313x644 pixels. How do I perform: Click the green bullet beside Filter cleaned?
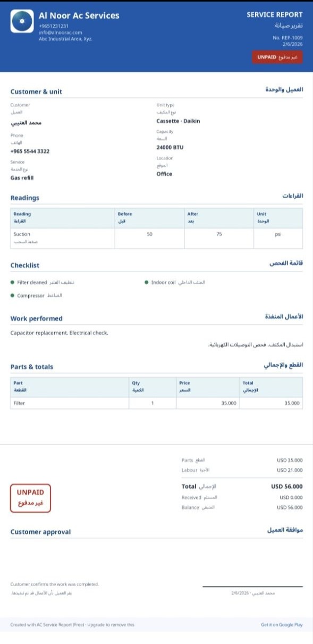12,282
